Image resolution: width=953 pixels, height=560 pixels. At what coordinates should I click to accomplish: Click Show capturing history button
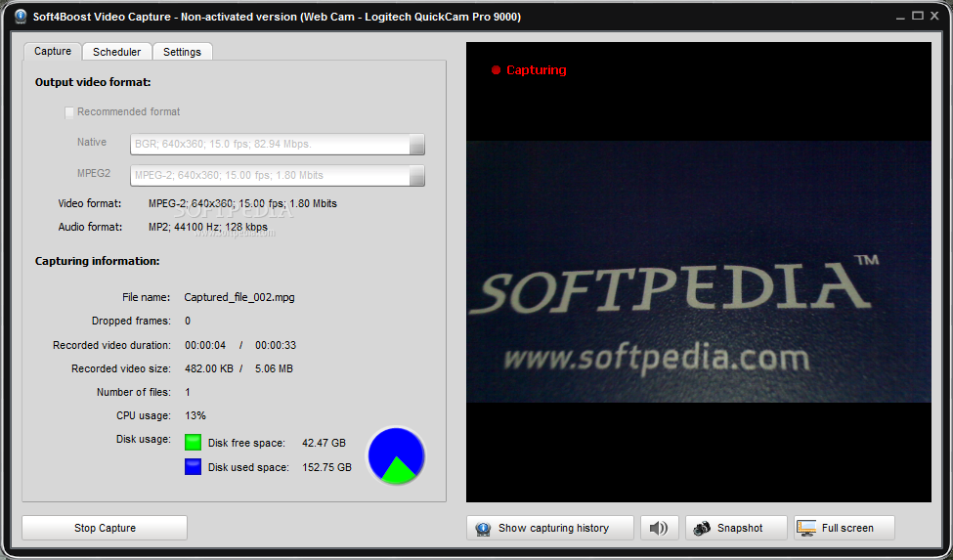pyautogui.click(x=550, y=528)
